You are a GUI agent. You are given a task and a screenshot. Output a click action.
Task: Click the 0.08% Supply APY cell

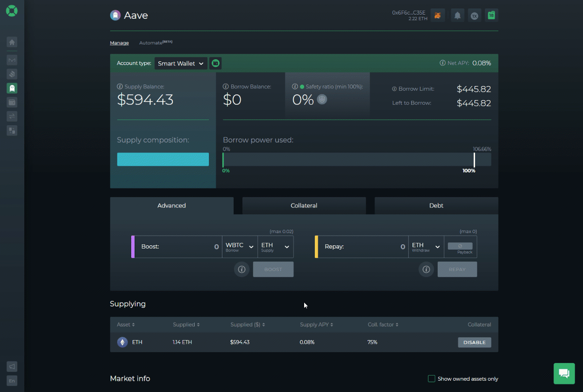point(307,342)
